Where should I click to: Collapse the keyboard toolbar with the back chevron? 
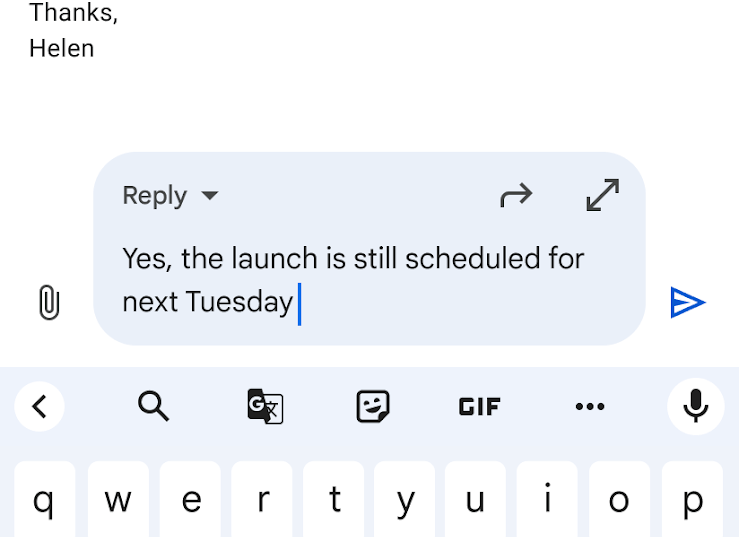pos(40,406)
